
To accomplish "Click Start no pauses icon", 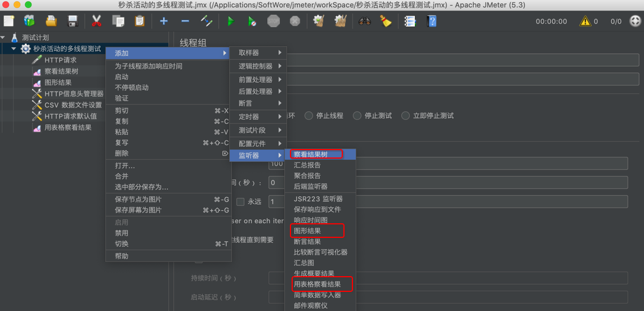I will (x=252, y=20).
